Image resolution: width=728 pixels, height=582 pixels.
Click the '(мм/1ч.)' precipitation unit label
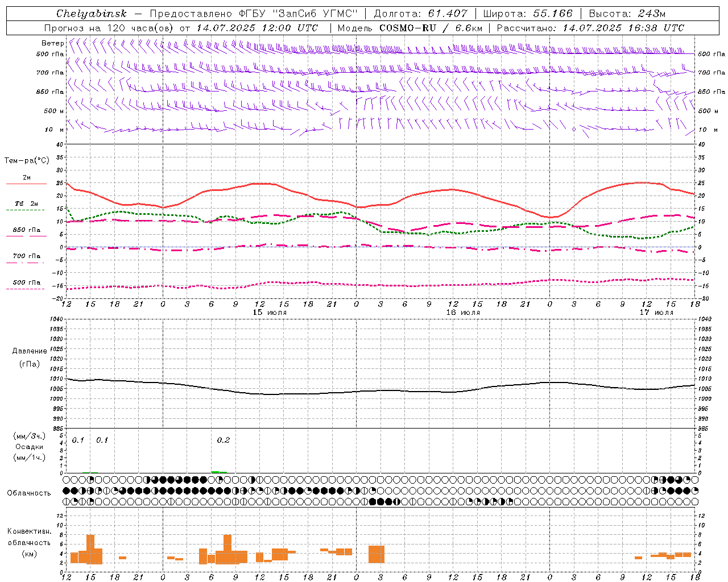pos(30,458)
